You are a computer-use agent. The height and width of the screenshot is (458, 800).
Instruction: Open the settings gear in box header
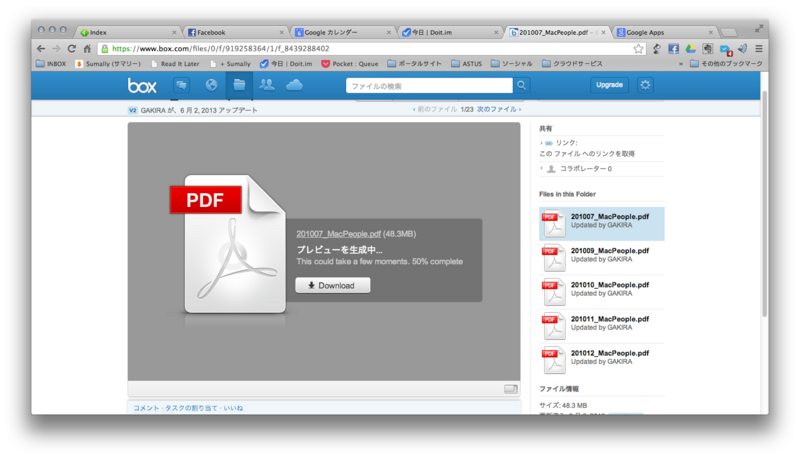[x=645, y=85]
